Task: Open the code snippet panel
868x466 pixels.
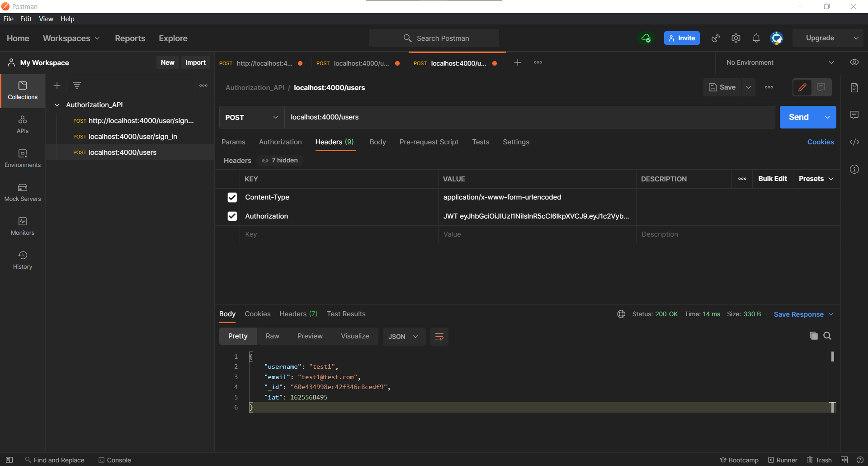Action: point(854,142)
